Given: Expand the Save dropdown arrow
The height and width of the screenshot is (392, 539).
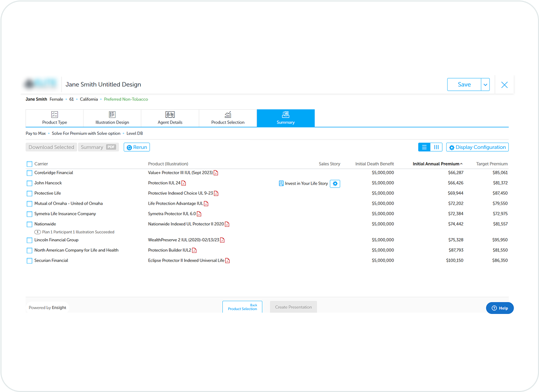Looking at the screenshot, I should coord(485,85).
